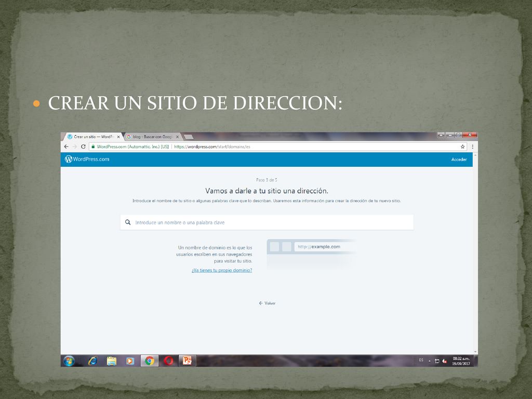Launch Internet Explorer from the taskbar
Viewport: 532px width, 399px height.
92,361
